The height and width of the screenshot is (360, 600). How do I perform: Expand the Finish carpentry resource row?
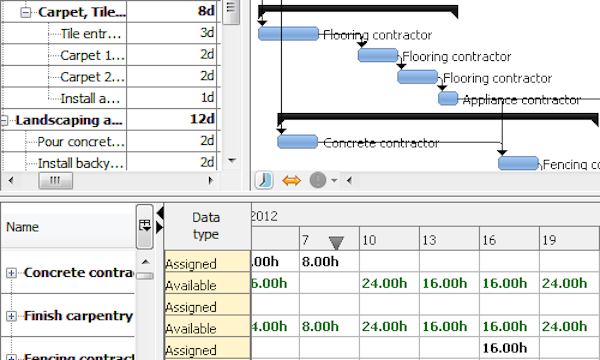[x=11, y=316]
